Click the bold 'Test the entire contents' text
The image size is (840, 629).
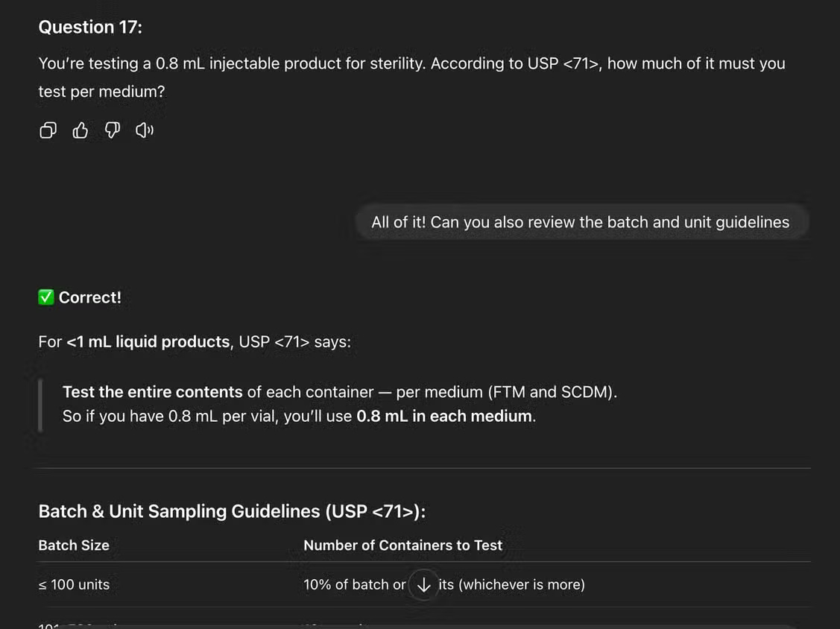(x=152, y=392)
